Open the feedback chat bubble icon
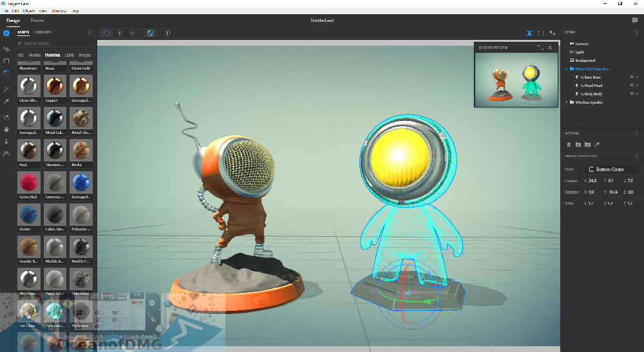Image resolution: width=644 pixels, height=352 pixels. coord(634,21)
